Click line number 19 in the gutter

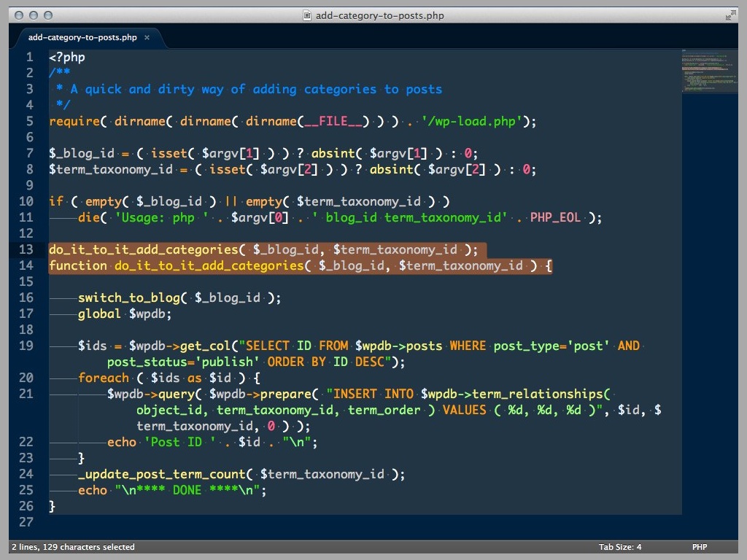point(26,346)
